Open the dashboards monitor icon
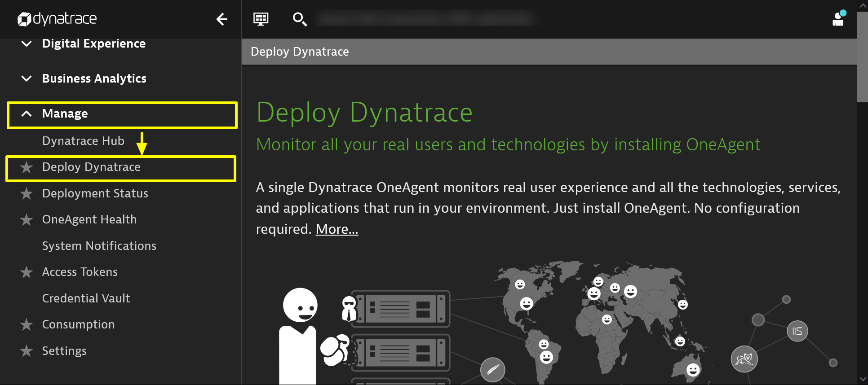 261,19
